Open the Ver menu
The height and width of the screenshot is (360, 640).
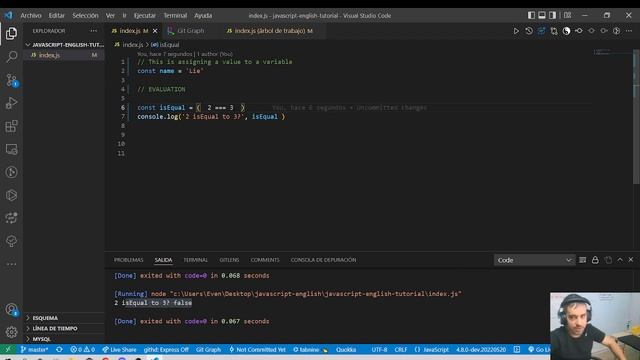pos(110,16)
